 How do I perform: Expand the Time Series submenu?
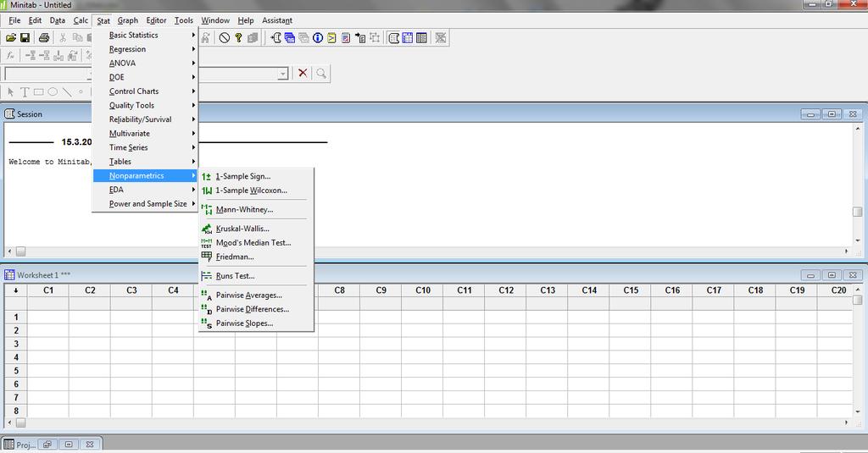click(145, 147)
